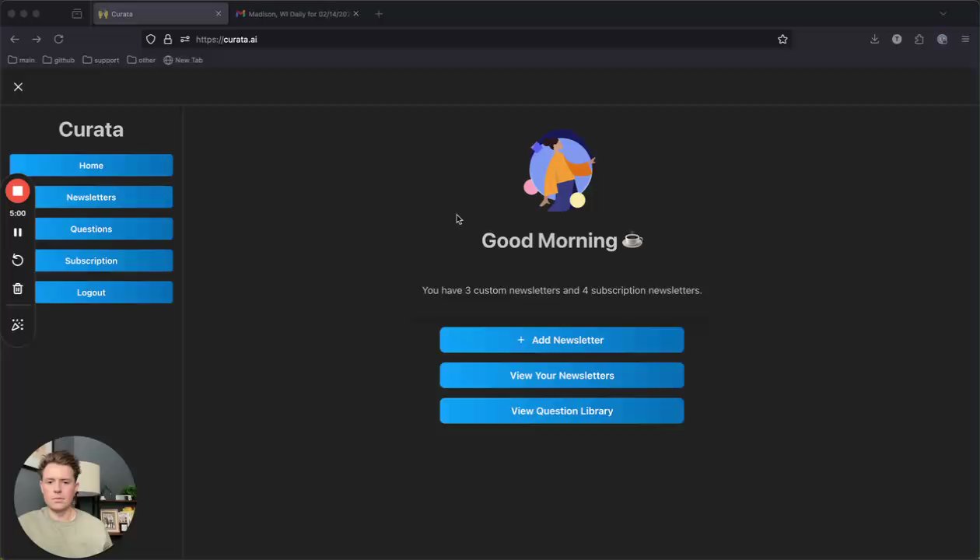Click the juggling person illustration
The image size is (980, 560).
click(x=560, y=170)
